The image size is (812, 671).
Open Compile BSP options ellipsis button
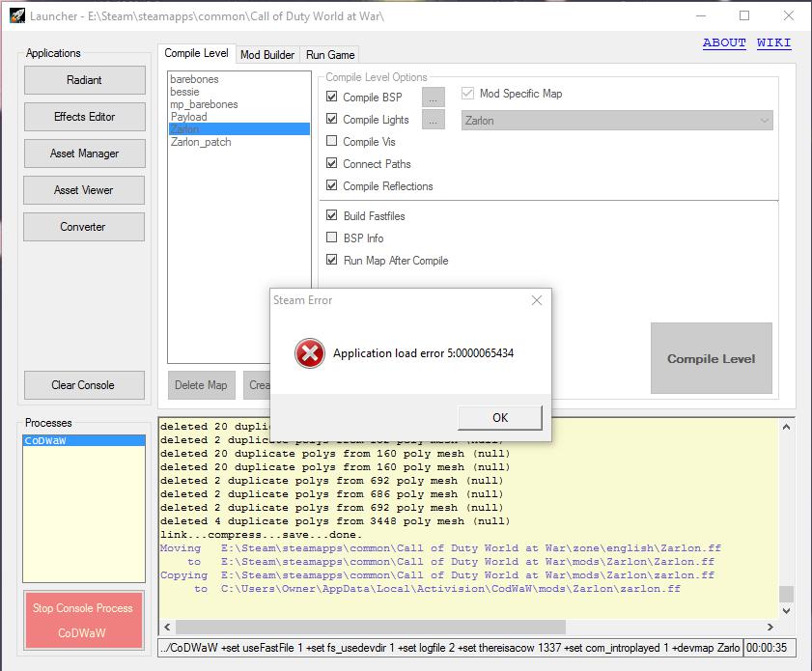pyautogui.click(x=434, y=98)
